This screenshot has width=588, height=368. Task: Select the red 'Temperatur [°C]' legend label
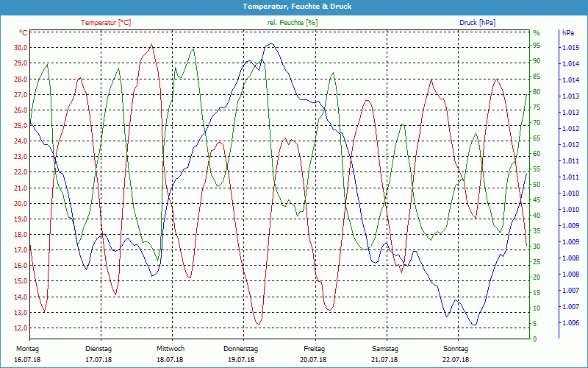106,23
